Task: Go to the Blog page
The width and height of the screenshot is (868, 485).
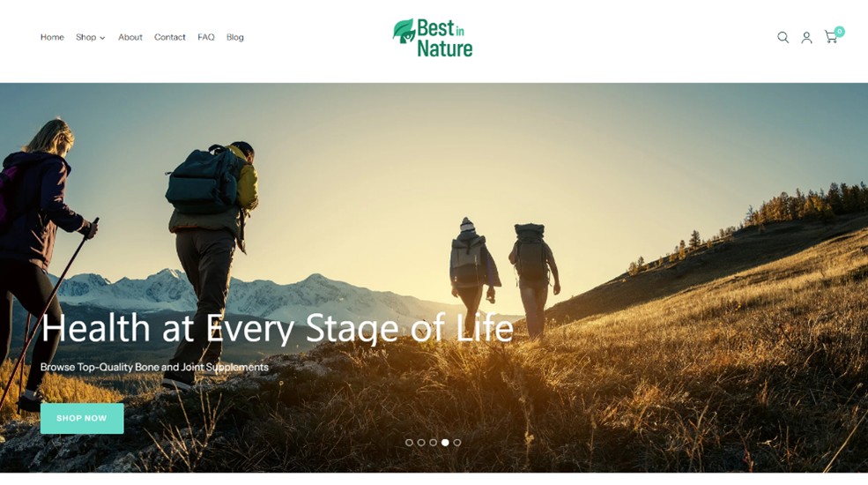Action: 234,37
